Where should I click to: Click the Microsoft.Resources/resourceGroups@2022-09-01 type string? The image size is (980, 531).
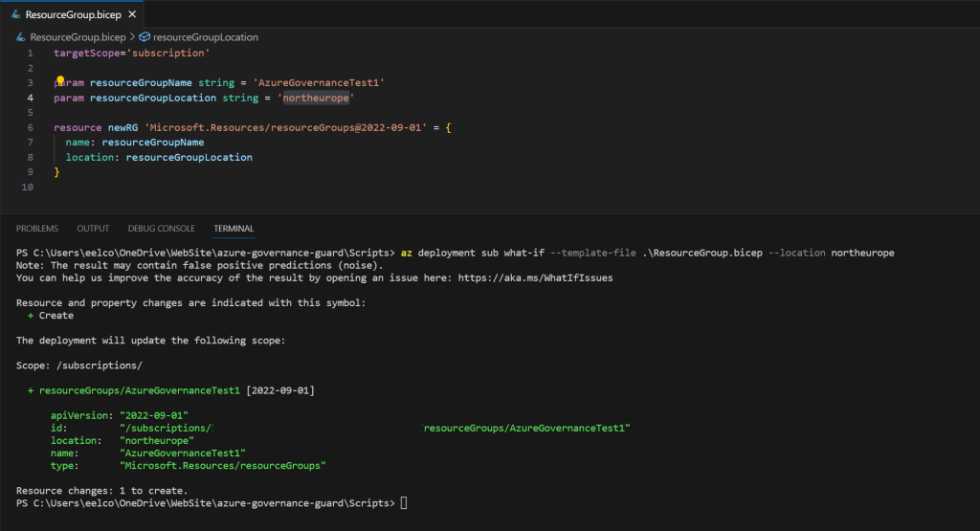pyautogui.click(x=285, y=127)
